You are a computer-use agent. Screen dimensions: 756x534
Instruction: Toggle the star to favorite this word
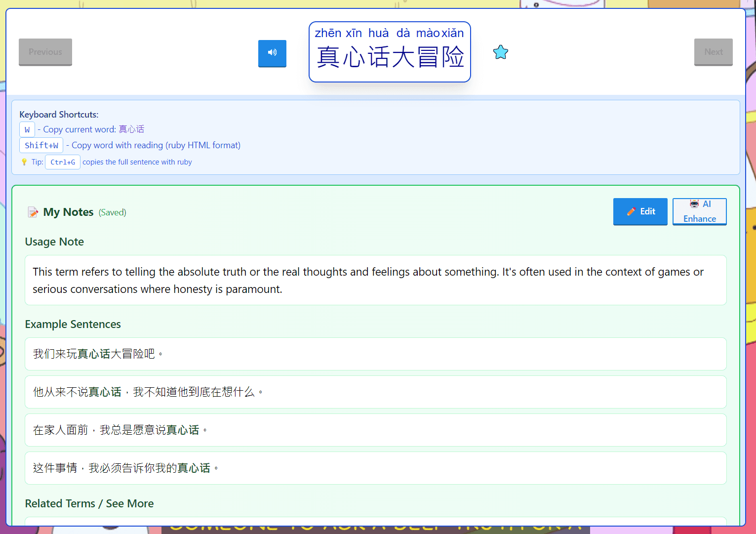tap(500, 52)
